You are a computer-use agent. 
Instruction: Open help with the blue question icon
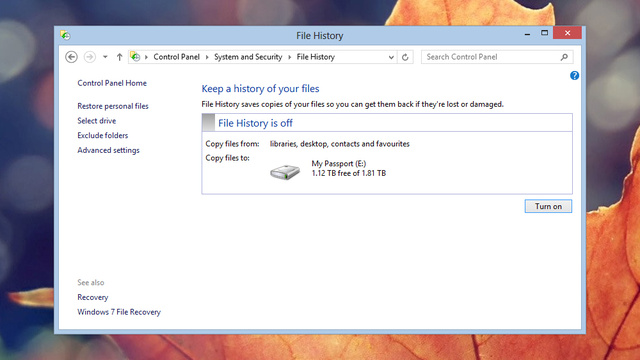coord(574,76)
